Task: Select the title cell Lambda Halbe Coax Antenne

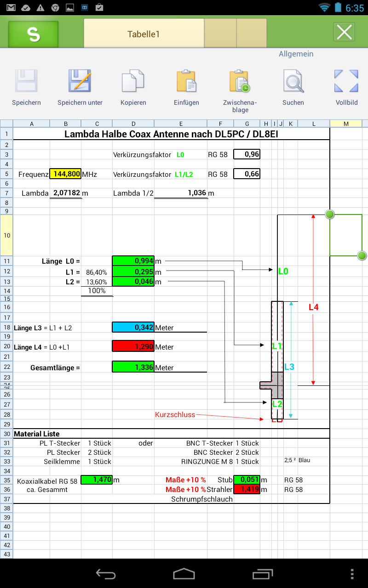Action: (171, 134)
